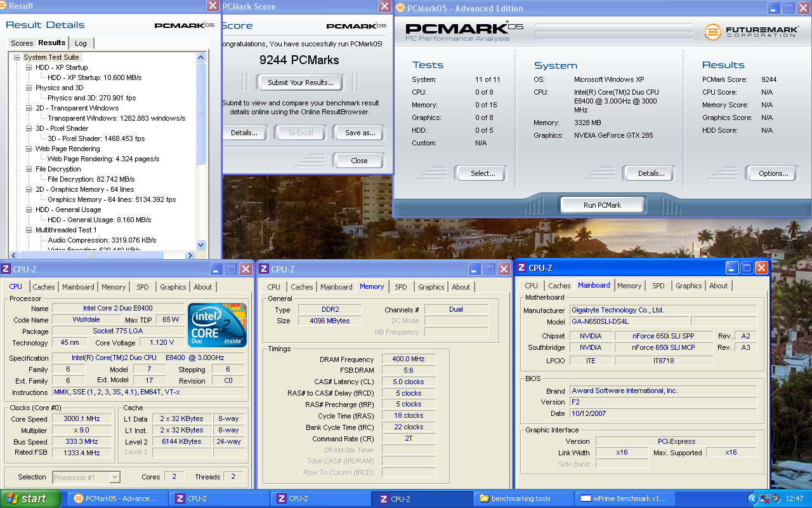Screen dimensions: 812x508
Task: Select Results tab in Result window
Action: click(52, 43)
